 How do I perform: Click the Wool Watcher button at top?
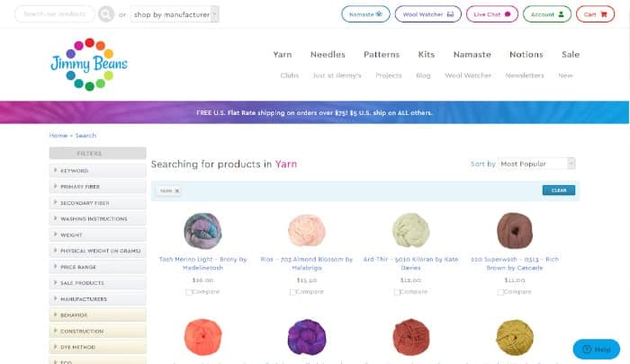tap(427, 14)
